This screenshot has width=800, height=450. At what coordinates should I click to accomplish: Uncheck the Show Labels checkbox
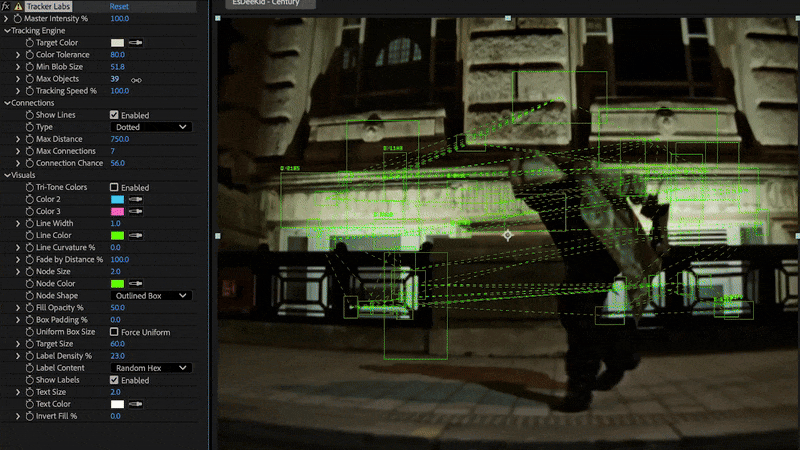coord(114,380)
